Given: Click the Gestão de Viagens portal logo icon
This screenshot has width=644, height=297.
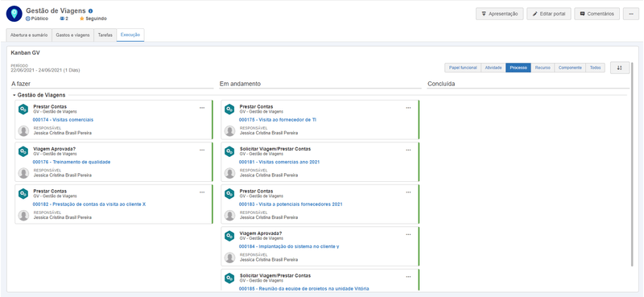Looking at the screenshot, I should pos(14,14).
